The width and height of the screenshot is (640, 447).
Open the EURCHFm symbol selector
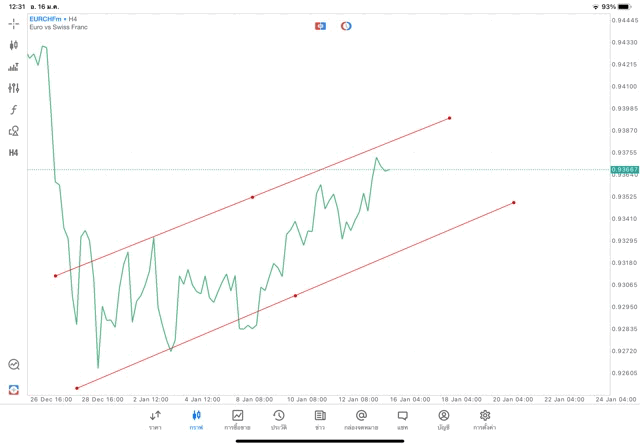click(x=46, y=19)
